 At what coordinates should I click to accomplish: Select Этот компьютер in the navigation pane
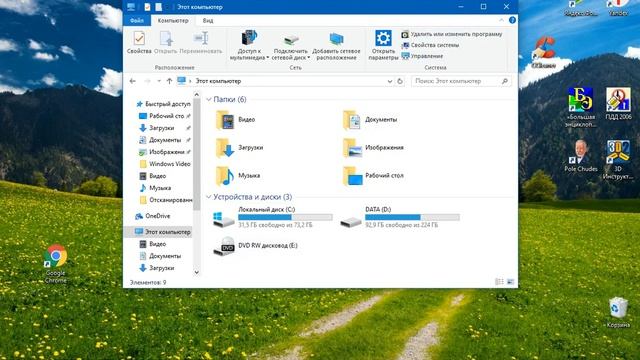(x=162, y=232)
